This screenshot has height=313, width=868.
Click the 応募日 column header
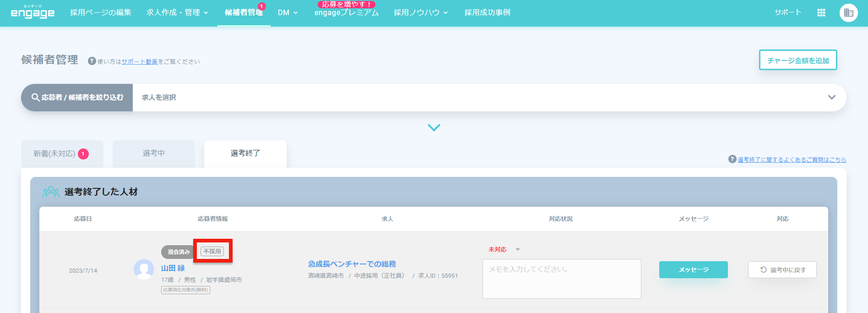(x=83, y=219)
